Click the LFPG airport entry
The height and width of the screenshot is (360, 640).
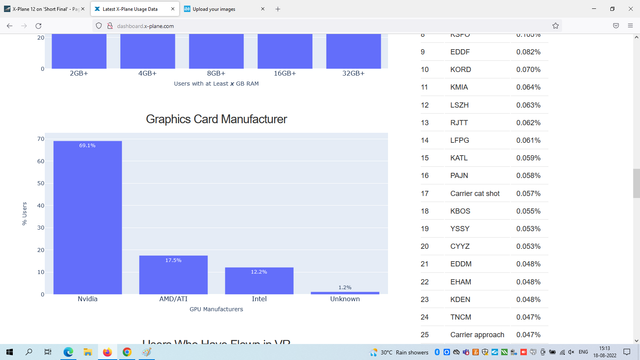[x=460, y=140]
